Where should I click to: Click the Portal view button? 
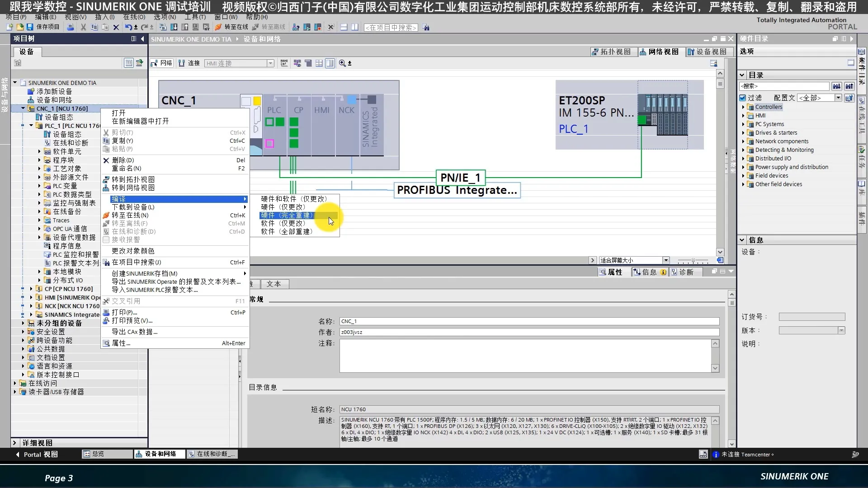pos(37,454)
